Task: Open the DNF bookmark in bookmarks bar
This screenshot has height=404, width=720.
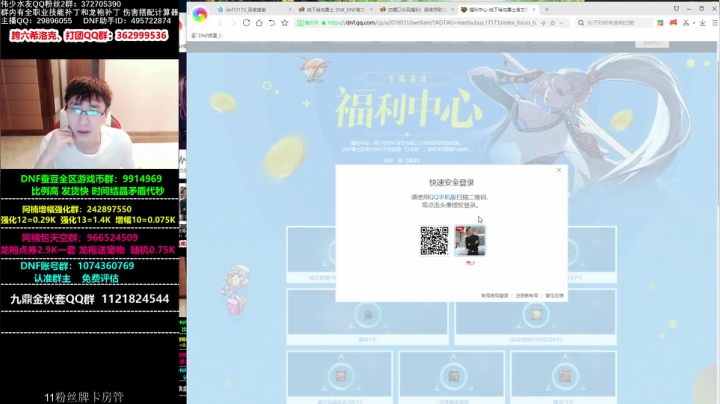Action: click(207, 35)
